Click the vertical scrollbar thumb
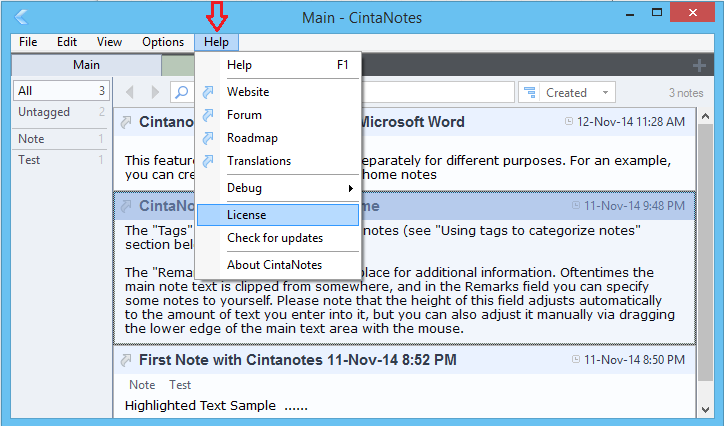The width and height of the screenshot is (724, 426). (x=705, y=252)
